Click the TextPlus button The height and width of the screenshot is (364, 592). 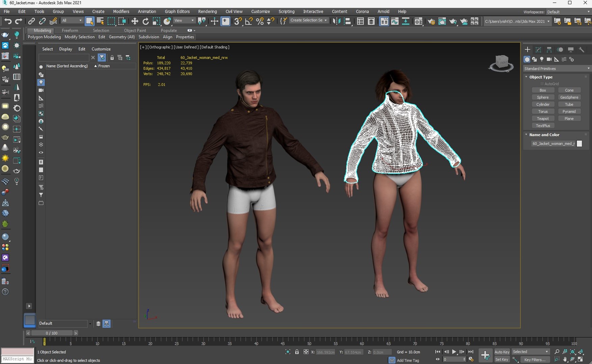(543, 126)
